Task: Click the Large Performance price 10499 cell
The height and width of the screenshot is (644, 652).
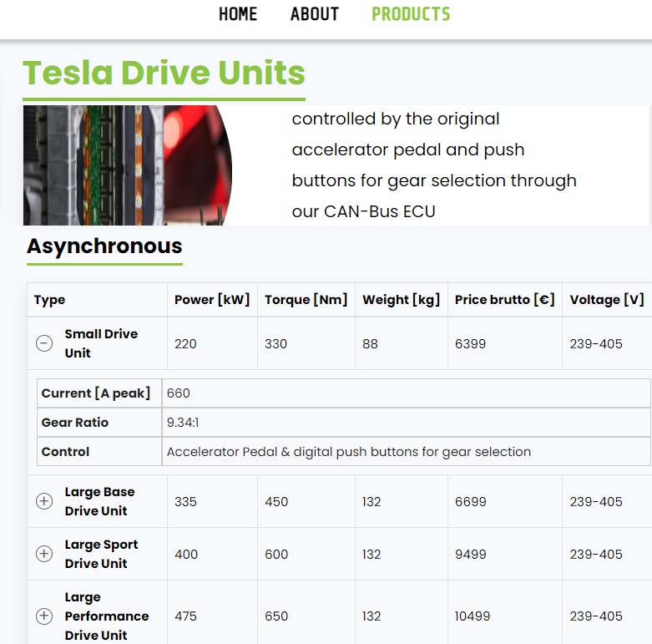Action: 474,616
